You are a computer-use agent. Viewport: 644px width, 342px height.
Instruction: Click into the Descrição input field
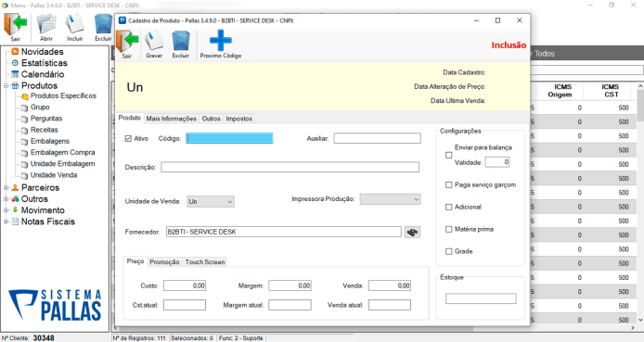tap(290, 167)
